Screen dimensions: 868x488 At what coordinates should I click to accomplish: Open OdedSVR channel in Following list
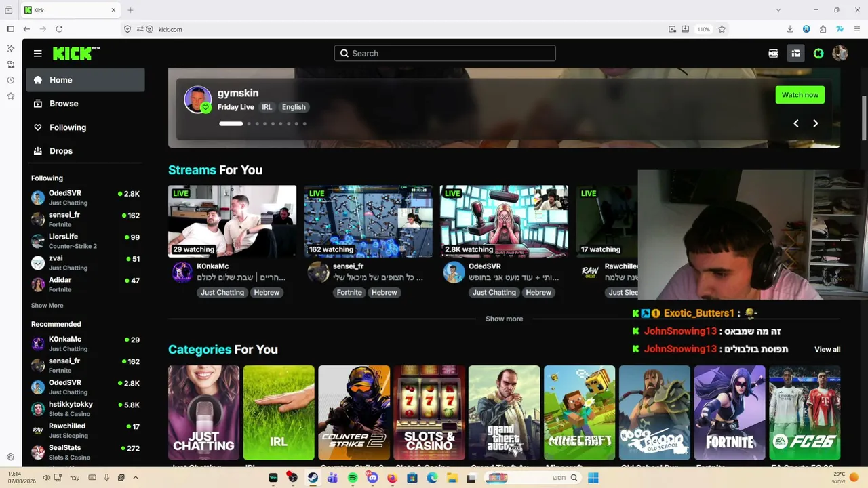tap(85, 197)
